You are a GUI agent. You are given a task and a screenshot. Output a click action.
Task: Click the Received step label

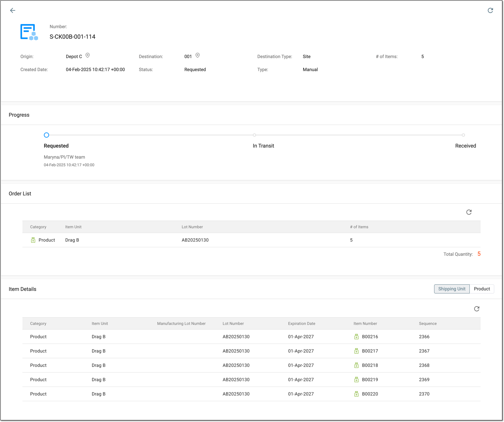[465, 146]
